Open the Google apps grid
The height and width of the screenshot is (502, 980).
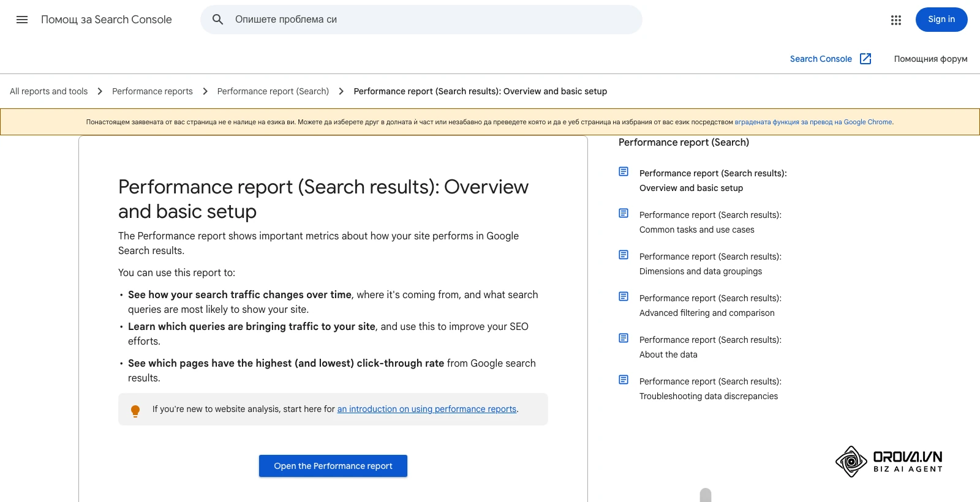pyautogui.click(x=896, y=20)
